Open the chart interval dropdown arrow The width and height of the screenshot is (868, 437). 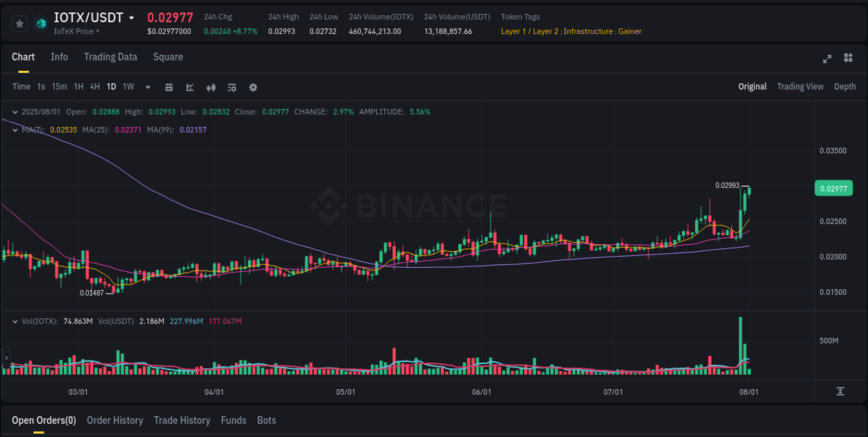tap(147, 87)
